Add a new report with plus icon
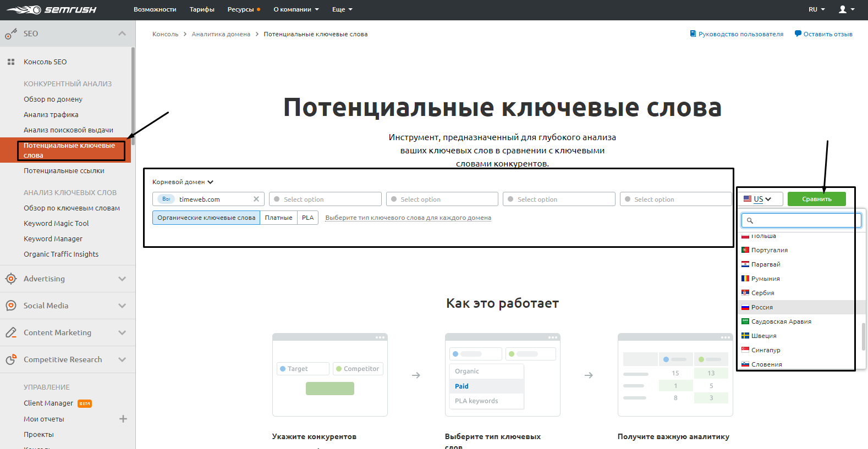The height and width of the screenshot is (449, 868). [123, 419]
